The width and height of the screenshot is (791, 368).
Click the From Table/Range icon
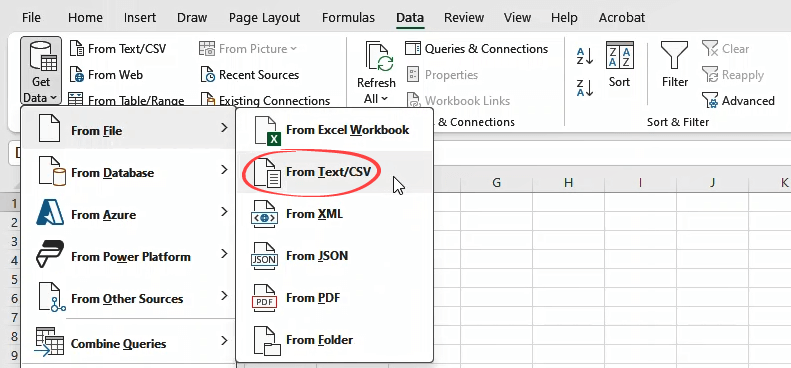coord(76,100)
